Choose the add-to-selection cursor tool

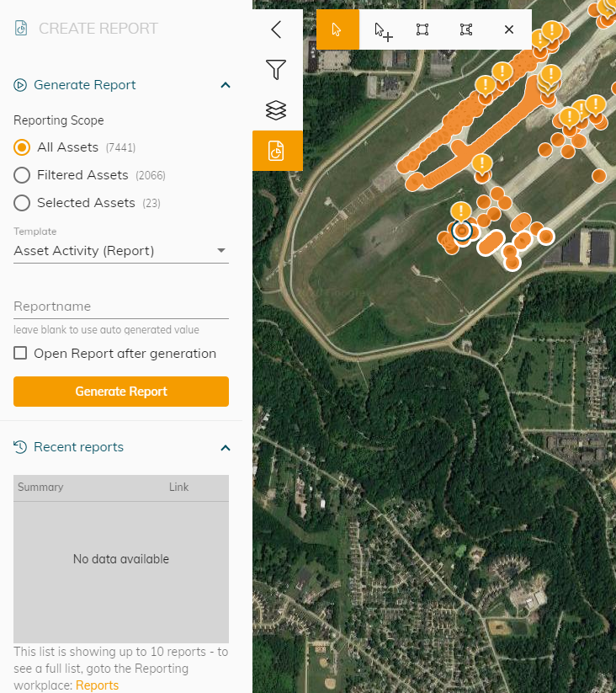[383, 30]
